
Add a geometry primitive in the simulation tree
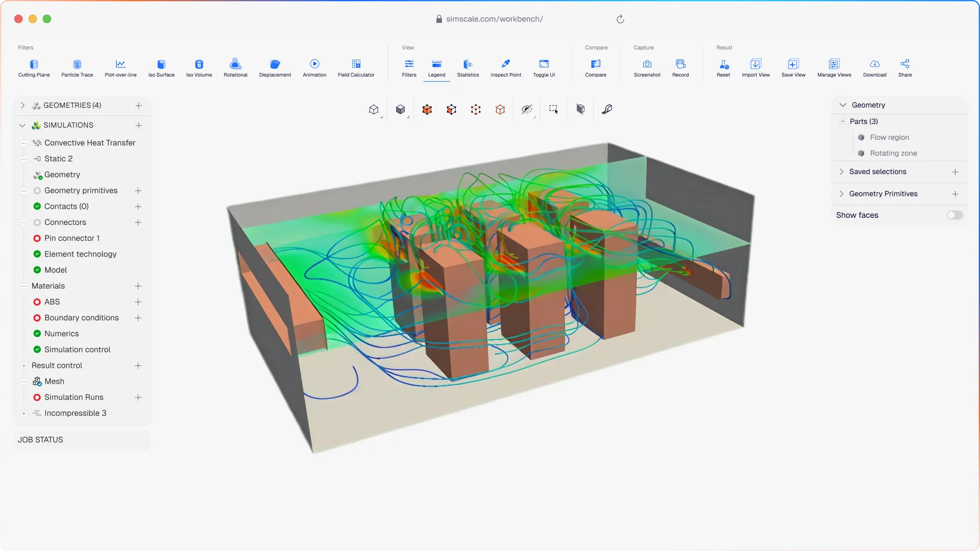tap(138, 191)
